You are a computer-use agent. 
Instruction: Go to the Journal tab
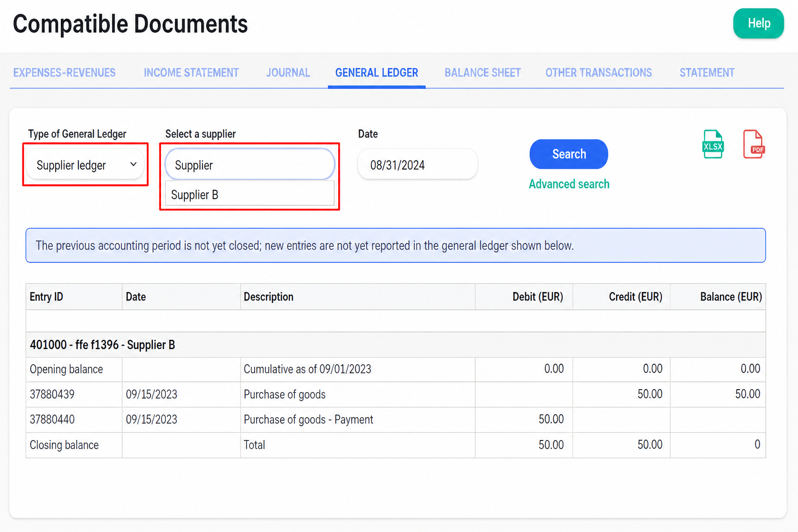(x=288, y=73)
